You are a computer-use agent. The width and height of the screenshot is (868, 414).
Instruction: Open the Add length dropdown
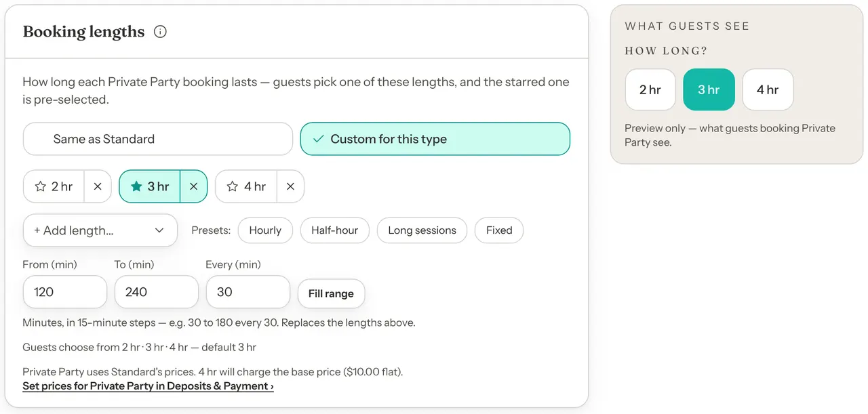100,230
